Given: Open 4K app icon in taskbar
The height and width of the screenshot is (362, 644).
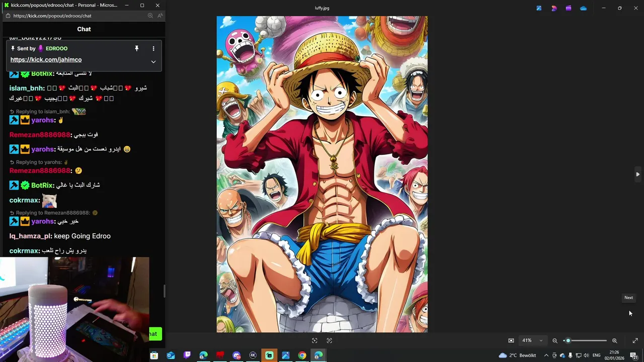Looking at the screenshot, I should pos(253,355).
